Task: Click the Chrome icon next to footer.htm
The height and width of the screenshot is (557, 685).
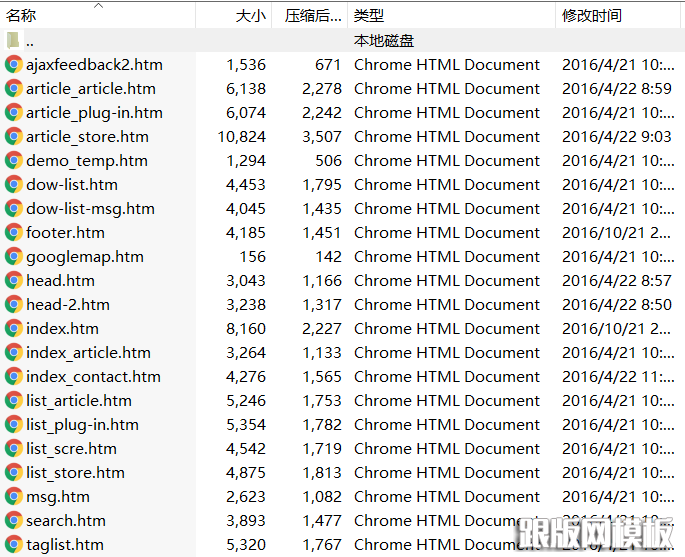Action: [x=13, y=233]
